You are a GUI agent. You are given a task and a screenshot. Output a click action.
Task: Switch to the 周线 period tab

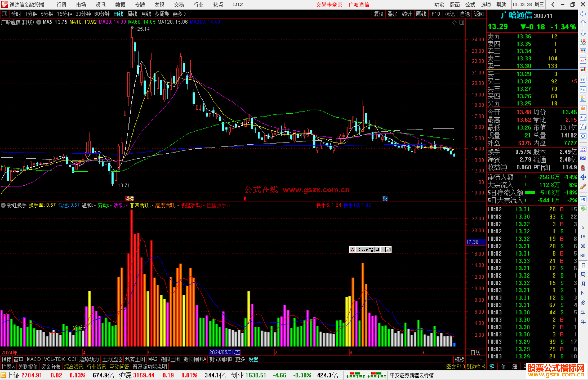pos(132,14)
